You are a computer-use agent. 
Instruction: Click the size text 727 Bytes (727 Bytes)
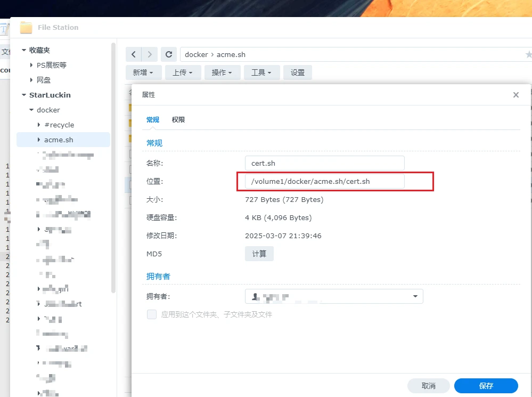click(284, 200)
